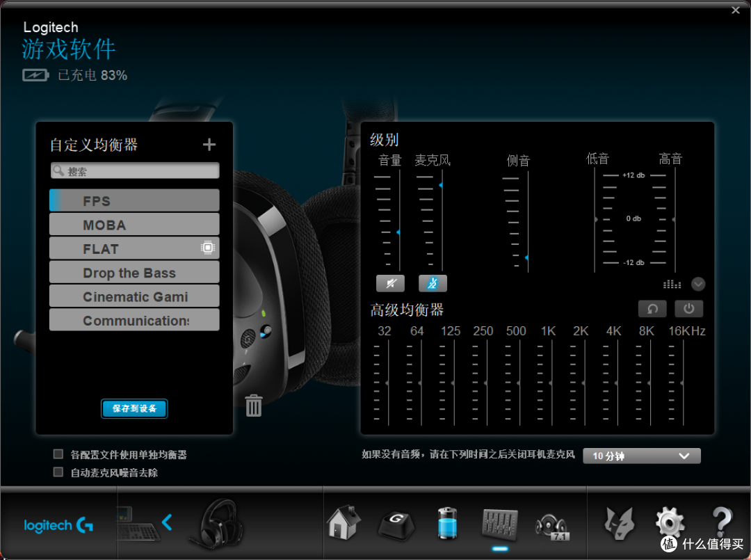Viewport: 751px width, 560px height.
Task: Select the FLAT equalizer preset
Action: (x=134, y=248)
